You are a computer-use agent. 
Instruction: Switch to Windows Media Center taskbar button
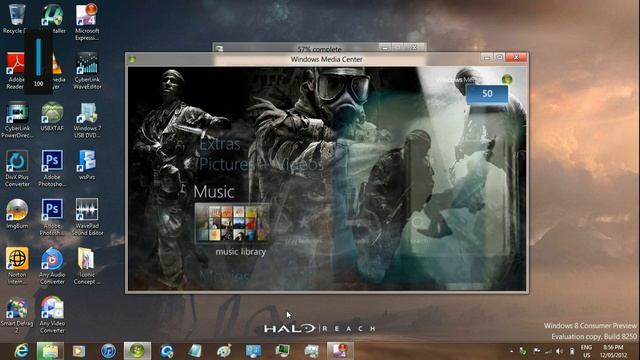point(137,351)
